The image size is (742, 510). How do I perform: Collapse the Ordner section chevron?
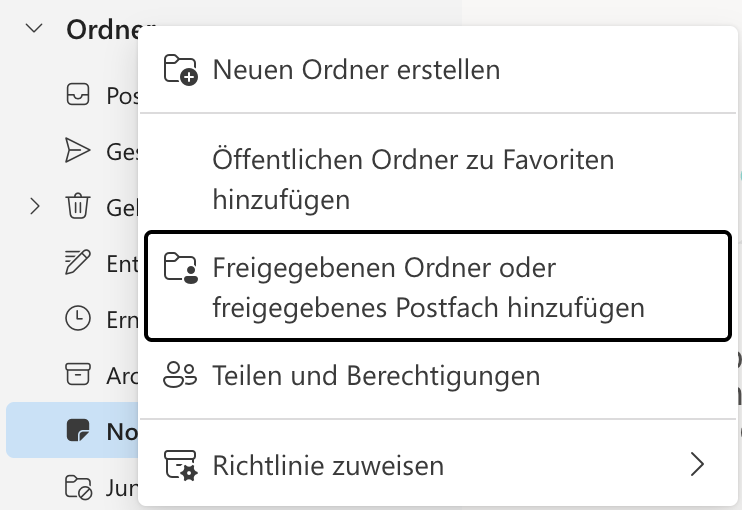pos(34,28)
